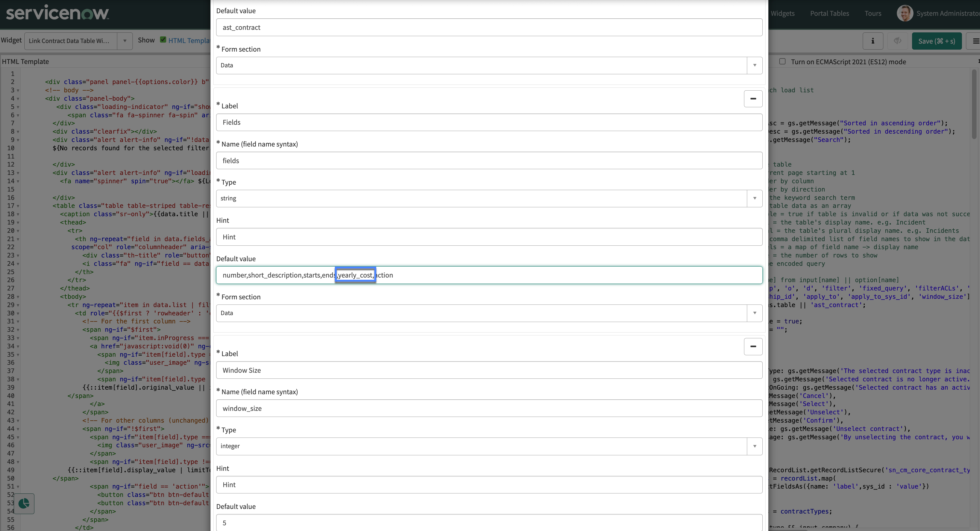Click the Name field containing window_size

(489, 409)
